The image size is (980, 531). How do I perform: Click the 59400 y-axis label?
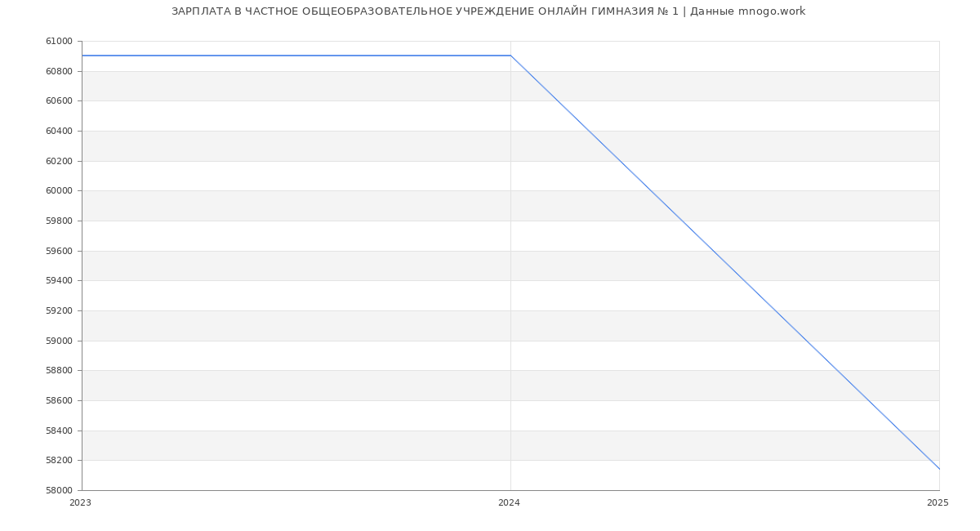click(59, 281)
